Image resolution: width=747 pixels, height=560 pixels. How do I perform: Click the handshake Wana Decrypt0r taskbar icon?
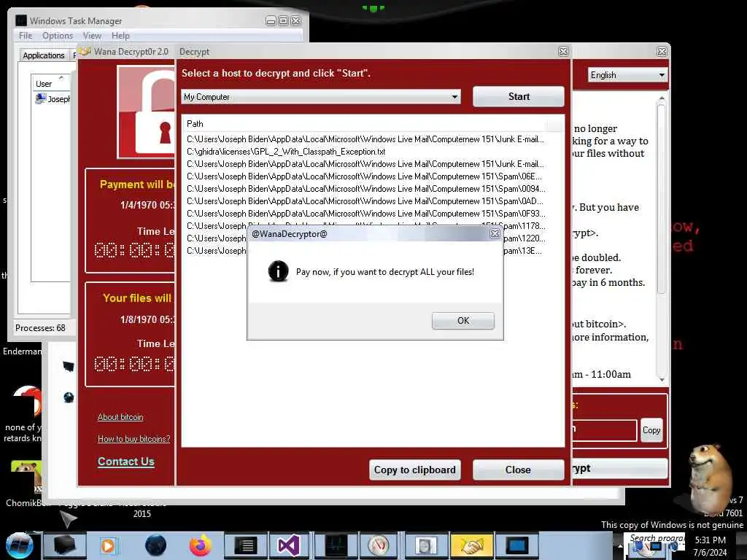tap(471, 545)
